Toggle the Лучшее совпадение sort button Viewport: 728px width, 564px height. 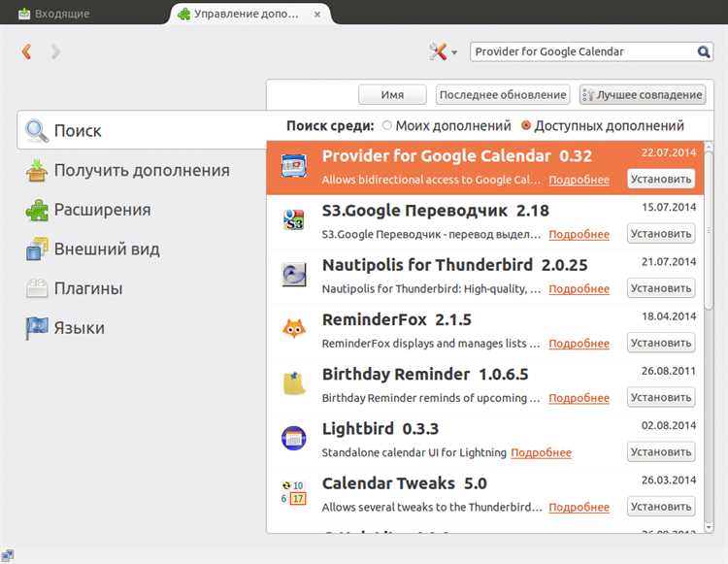point(642,94)
